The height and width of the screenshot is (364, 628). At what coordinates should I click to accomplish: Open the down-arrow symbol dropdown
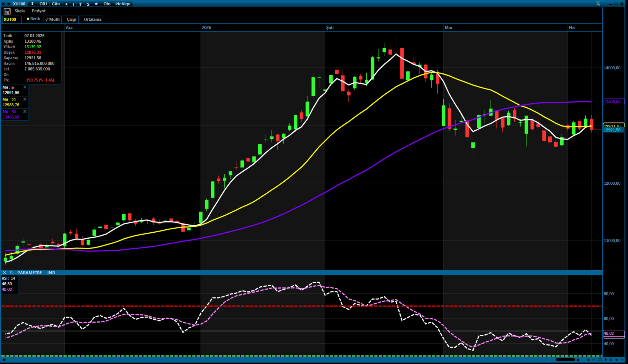(x=32, y=4)
